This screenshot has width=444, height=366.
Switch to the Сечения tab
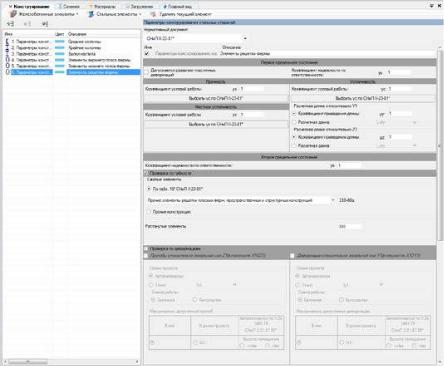[69, 6]
